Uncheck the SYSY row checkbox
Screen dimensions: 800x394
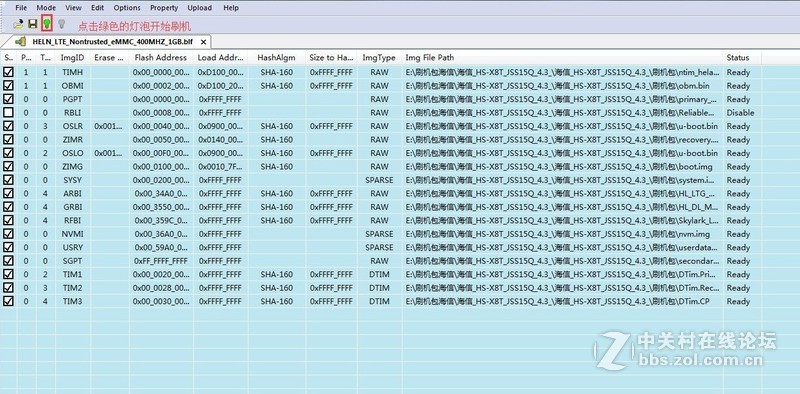(8, 180)
